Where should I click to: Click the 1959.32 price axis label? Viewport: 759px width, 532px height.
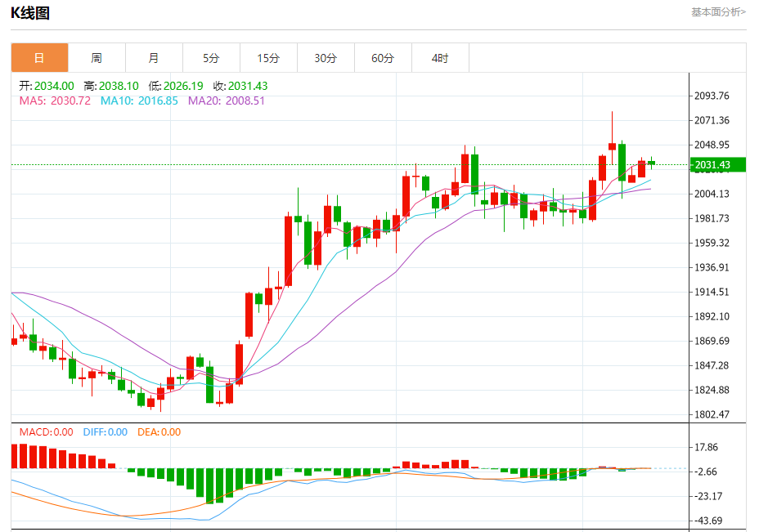712,243
